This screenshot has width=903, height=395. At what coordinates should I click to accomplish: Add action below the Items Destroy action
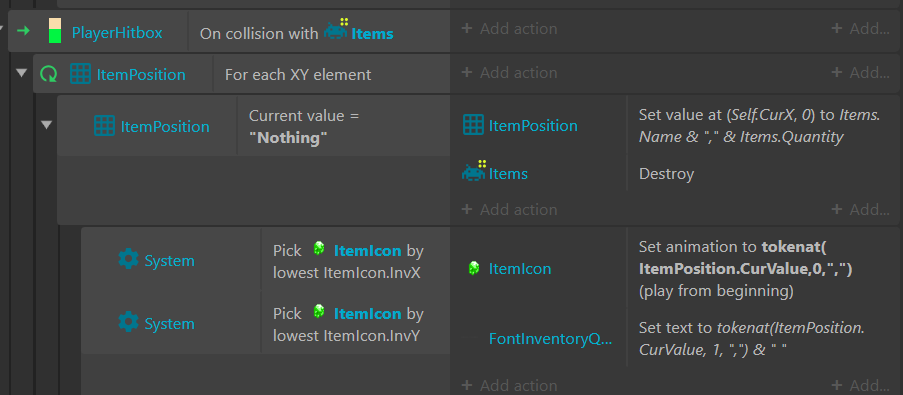[510, 209]
